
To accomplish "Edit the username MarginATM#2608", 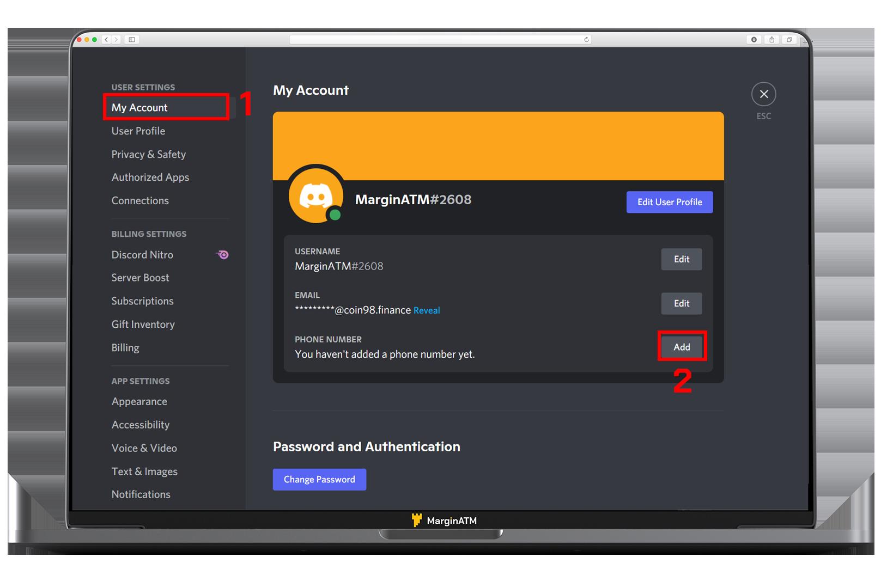I will point(682,259).
